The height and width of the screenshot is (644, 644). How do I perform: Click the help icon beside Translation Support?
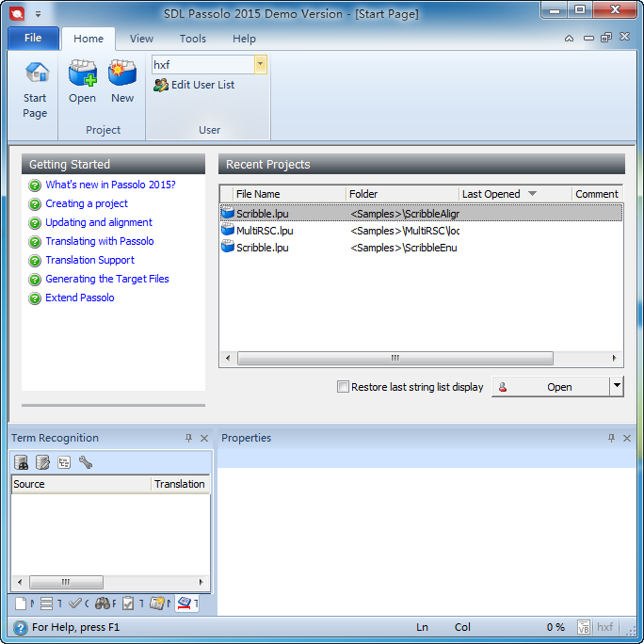click(35, 261)
